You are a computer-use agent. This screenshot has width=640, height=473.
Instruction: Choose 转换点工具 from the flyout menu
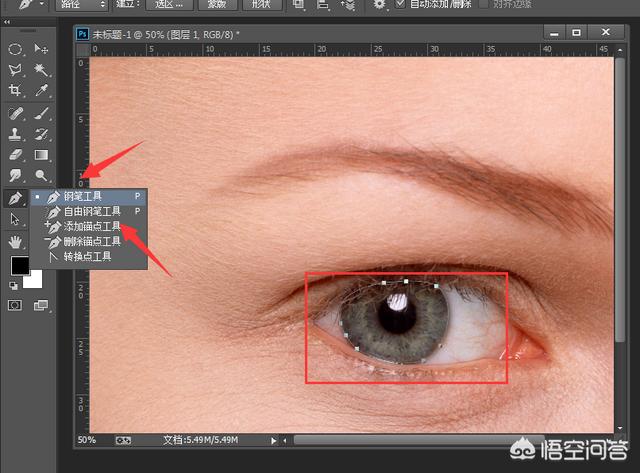88,257
